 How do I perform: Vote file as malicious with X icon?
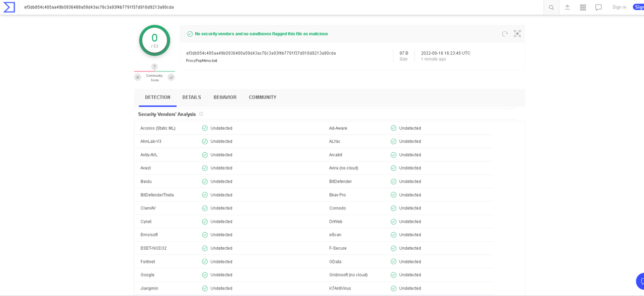(x=137, y=77)
